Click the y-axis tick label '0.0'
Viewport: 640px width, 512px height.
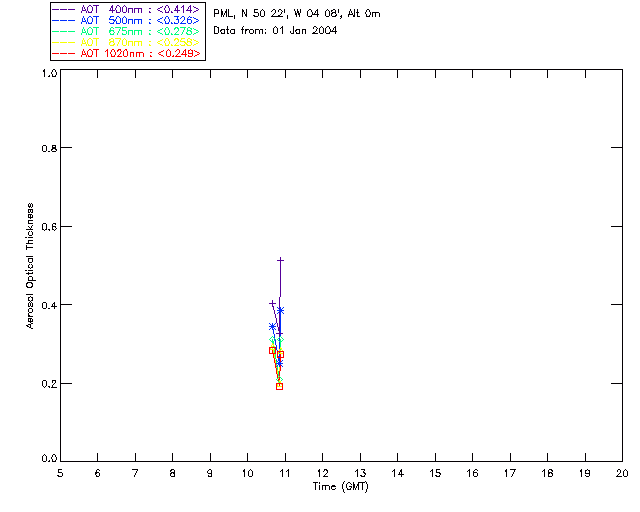pos(49,459)
